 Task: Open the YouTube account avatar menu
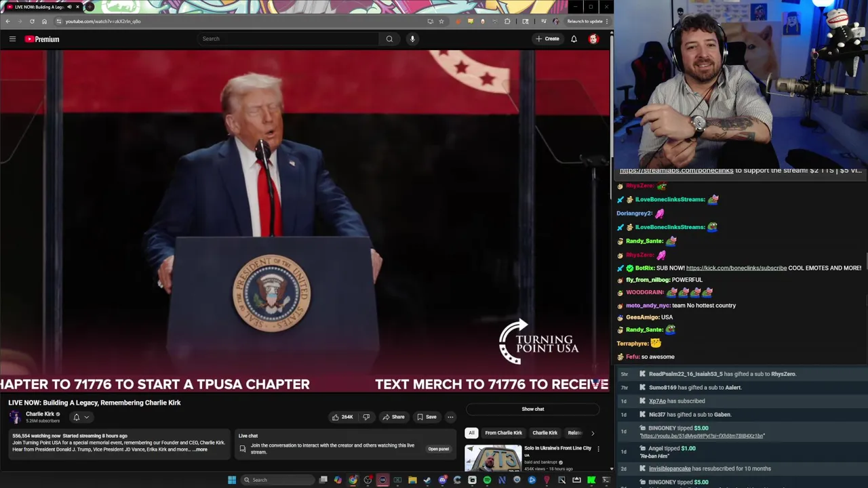coord(593,39)
